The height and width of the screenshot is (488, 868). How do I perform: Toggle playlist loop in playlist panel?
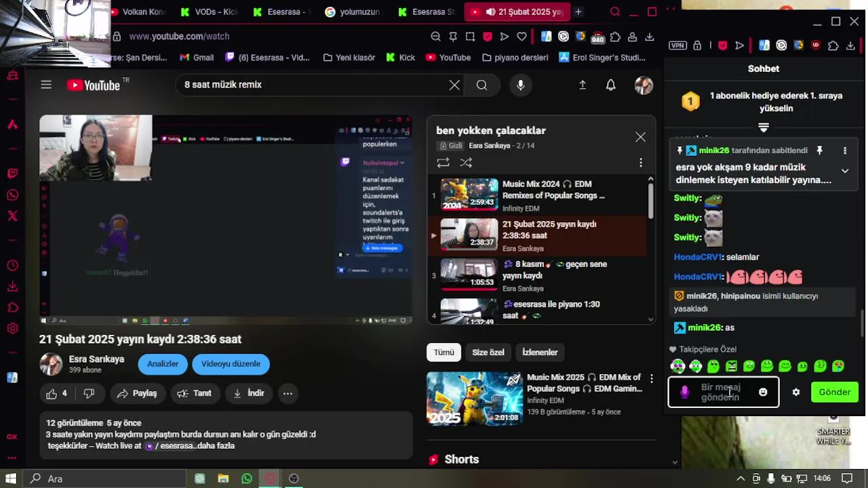[443, 163]
